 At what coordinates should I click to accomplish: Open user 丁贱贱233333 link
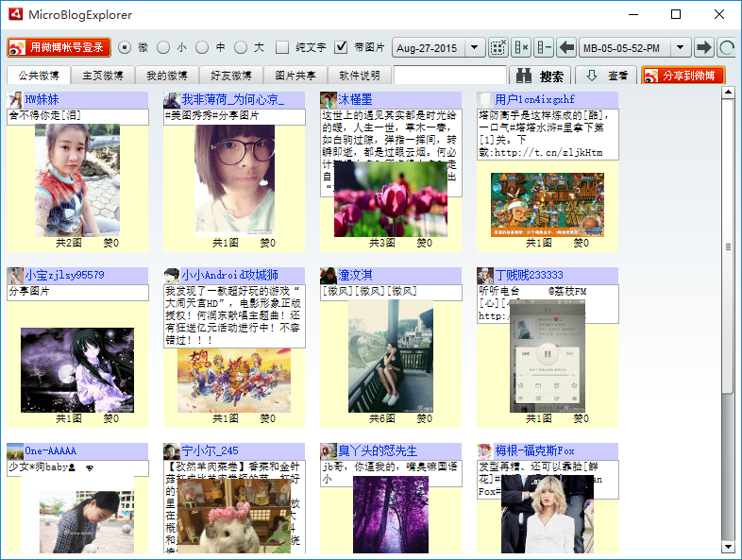(529, 275)
